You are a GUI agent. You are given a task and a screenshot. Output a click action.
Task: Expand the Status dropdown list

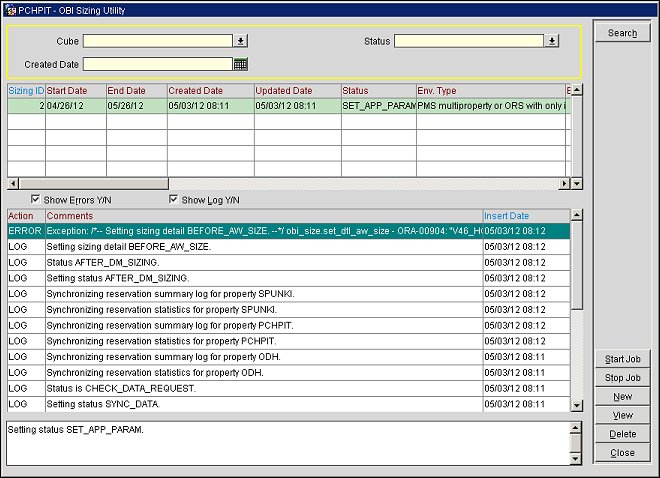coord(551,41)
